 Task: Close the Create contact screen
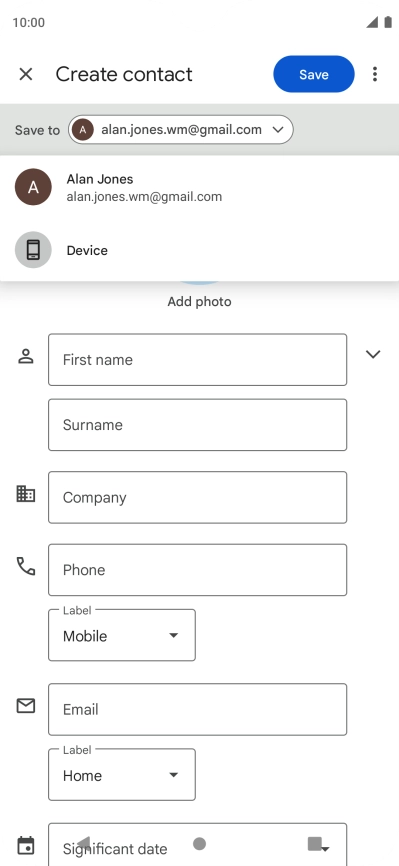[x=26, y=74]
